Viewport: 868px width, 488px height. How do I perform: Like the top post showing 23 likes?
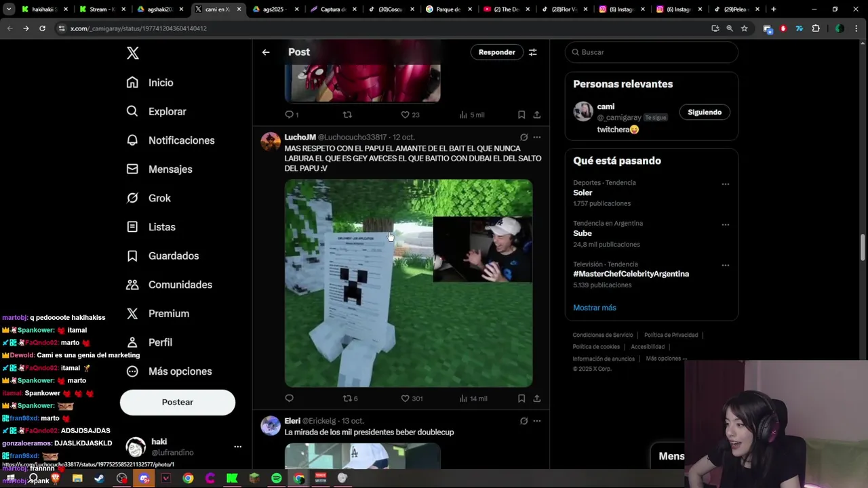410,115
